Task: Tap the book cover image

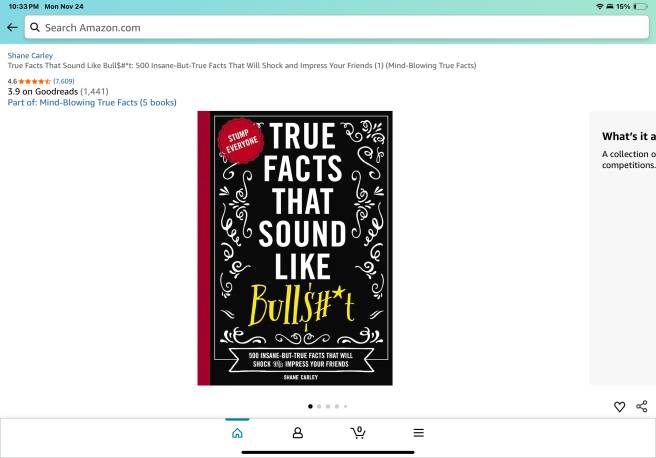Action: pyautogui.click(x=295, y=248)
